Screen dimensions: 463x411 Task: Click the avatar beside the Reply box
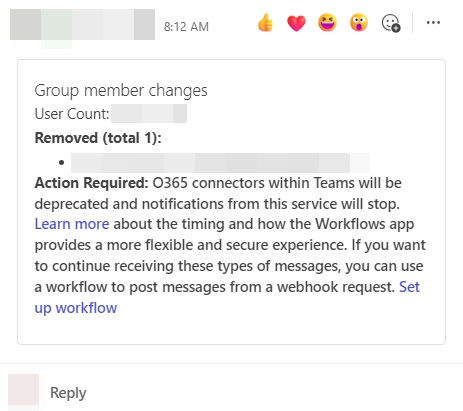(x=23, y=389)
